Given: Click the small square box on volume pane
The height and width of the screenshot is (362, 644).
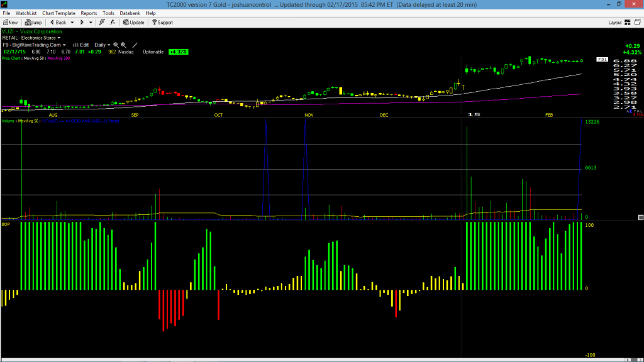Looking at the screenshot, I should (x=640, y=217).
